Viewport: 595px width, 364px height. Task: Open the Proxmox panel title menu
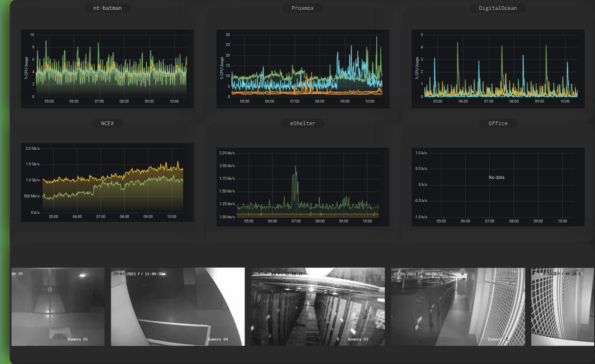[x=302, y=7]
